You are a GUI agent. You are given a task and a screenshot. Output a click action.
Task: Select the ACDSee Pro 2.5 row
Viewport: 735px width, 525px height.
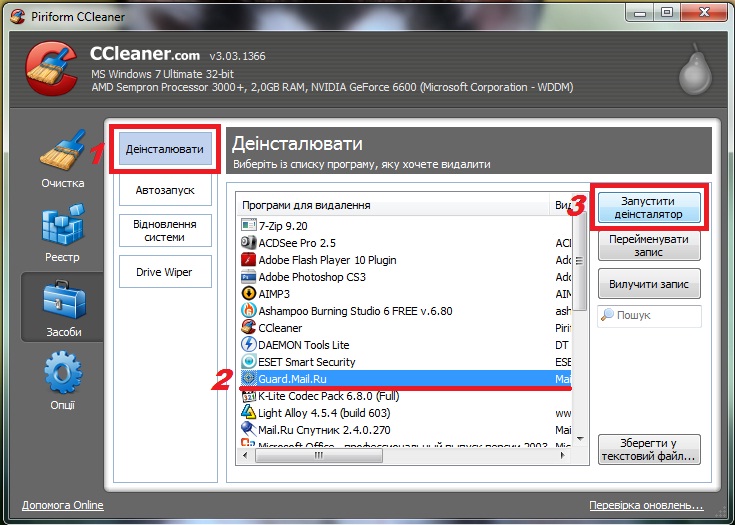[405, 242]
